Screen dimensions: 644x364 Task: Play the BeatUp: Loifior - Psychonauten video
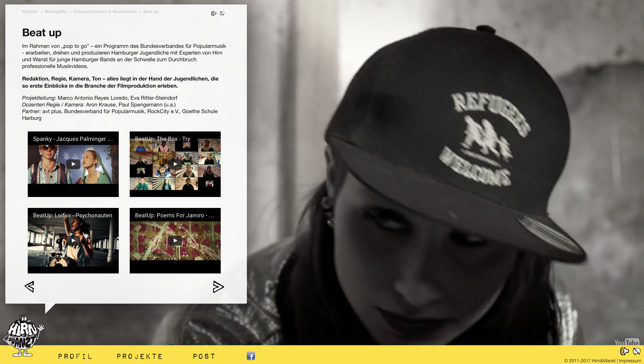(x=73, y=241)
